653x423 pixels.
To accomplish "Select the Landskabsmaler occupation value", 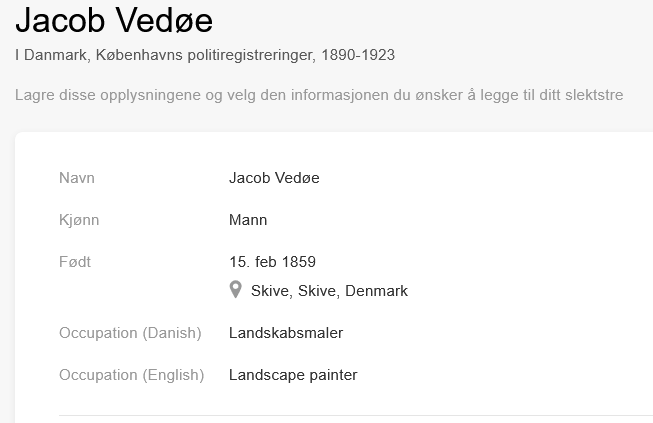I will [x=286, y=333].
